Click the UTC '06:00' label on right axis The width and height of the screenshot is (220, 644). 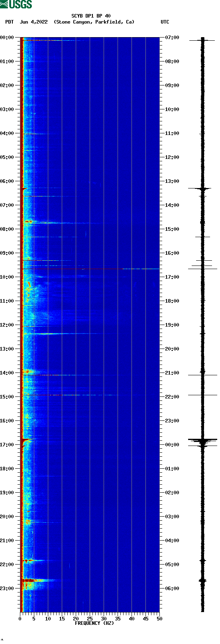point(172,589)
